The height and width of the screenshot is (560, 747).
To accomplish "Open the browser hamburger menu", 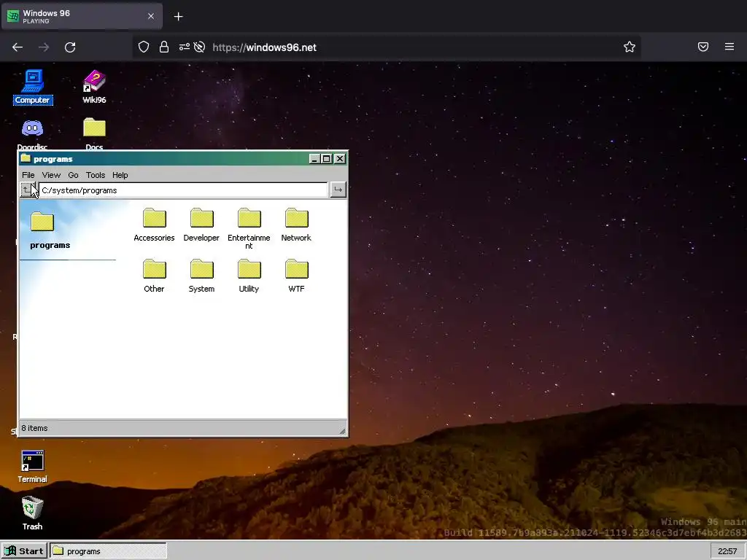I will click(729, 47).
